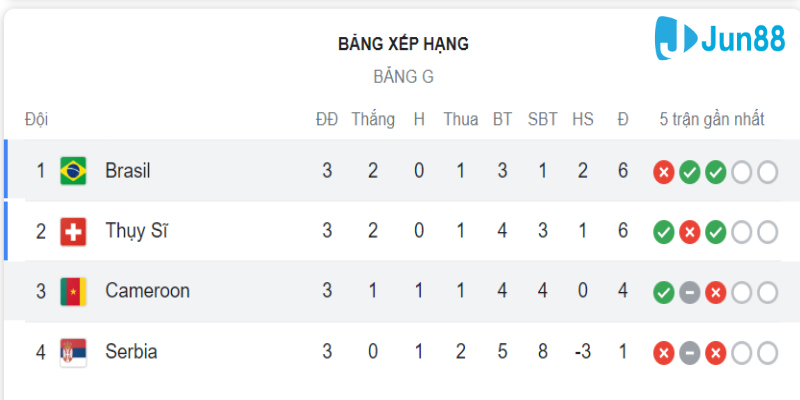Click the Cameroon flag icon
This screenshot has height=400, width=800.
[73, 292]
